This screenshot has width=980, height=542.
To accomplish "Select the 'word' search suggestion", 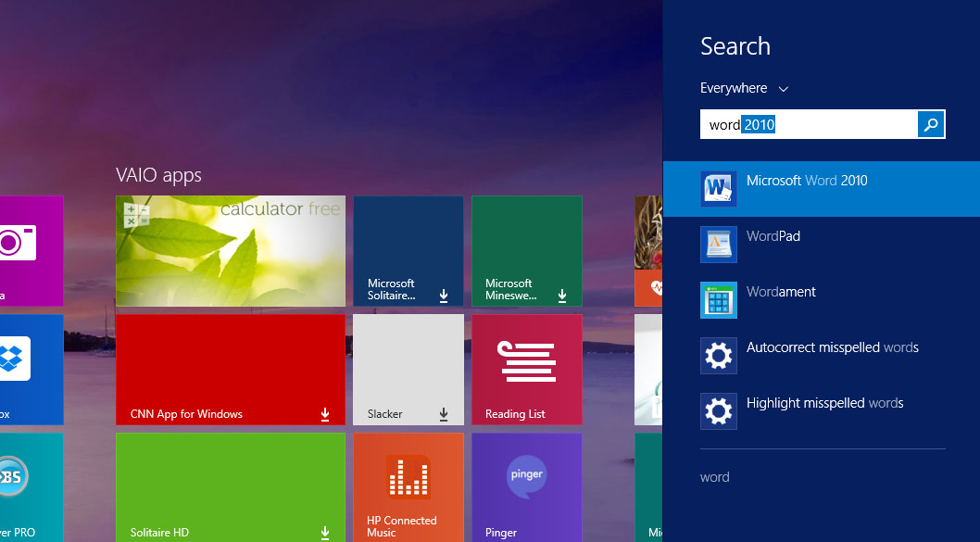I will (714, 478).
